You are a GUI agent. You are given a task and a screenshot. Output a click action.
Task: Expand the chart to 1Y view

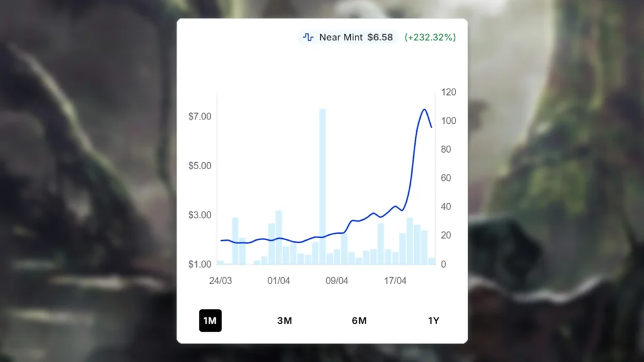[x=433, y=321]
